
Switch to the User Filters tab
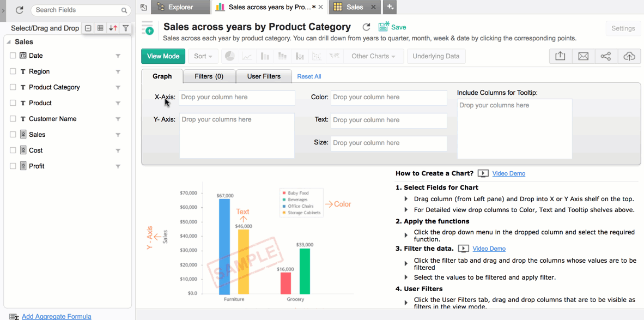[264, 76]
